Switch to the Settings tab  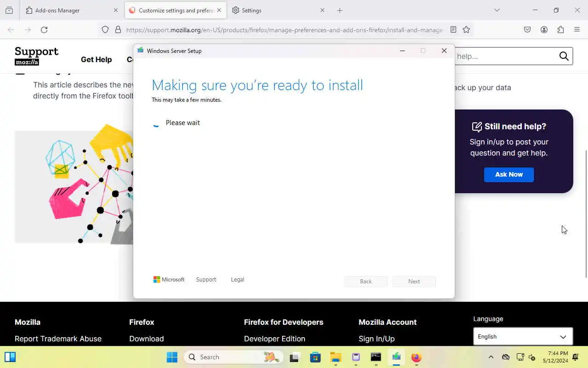click(278, 10)
